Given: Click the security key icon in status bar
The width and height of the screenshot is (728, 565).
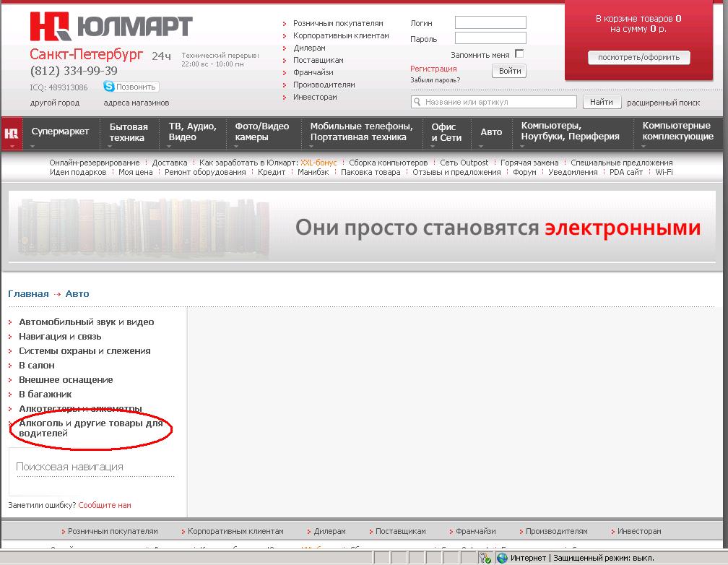Looking at the screenshot, I should pos(485,558).
